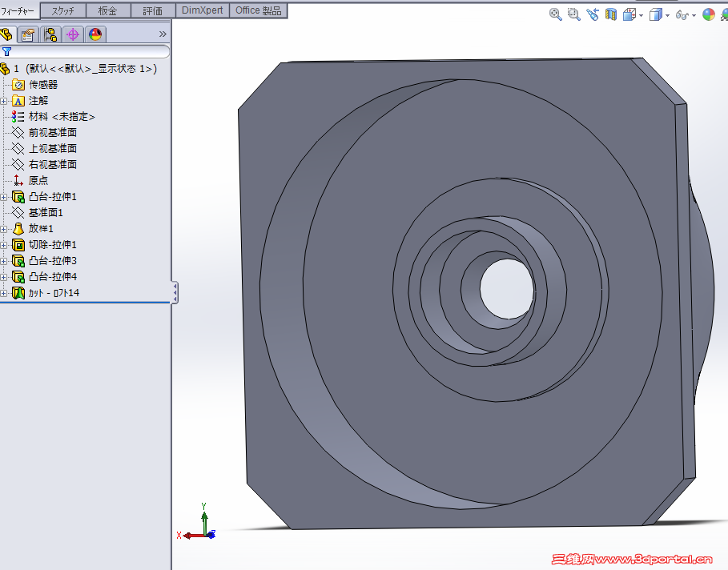The width and height of the screenshot is (728, 570).
Task: Switch to the DimXpert tab
Action: 203,10
